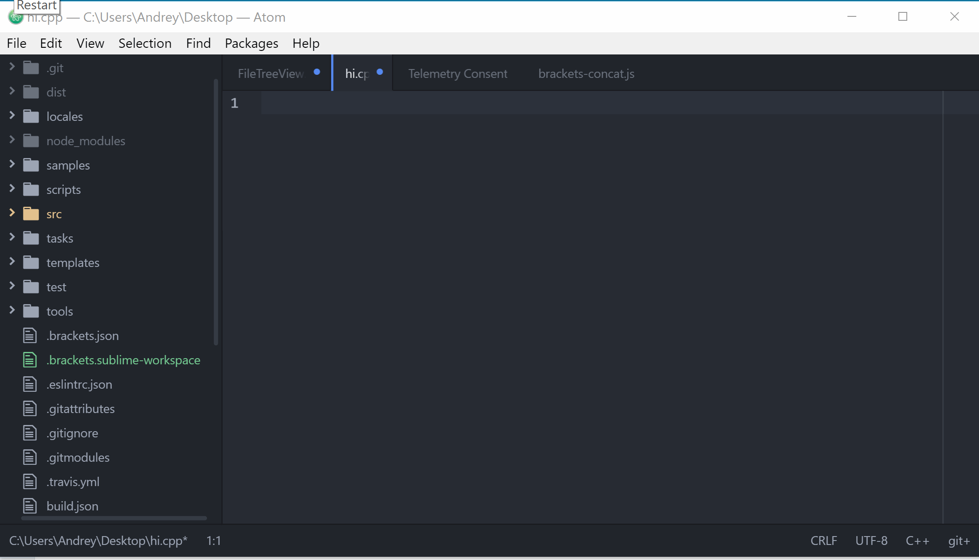Switch to the Telemetry Consent tab
The image size is (979, 560).
click(x=458, y=73)
